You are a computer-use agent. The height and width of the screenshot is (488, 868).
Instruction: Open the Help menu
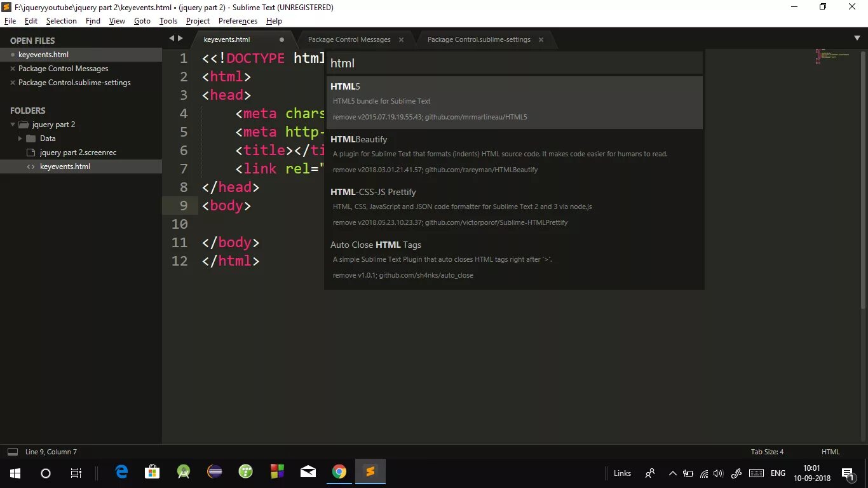(274, 21)
